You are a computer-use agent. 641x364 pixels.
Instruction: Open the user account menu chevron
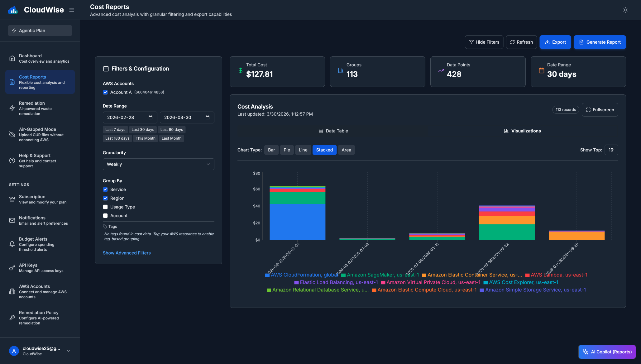click(68, 351)
